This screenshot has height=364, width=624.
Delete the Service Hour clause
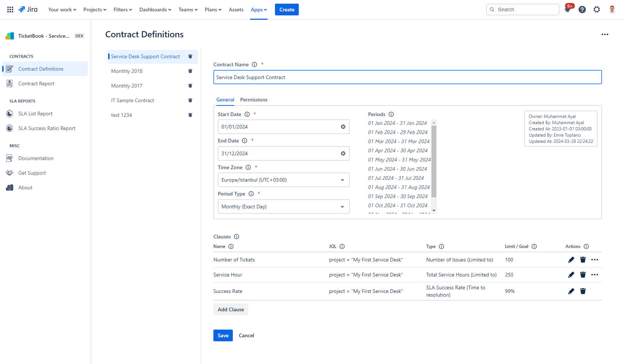click(x=583, y=275)
